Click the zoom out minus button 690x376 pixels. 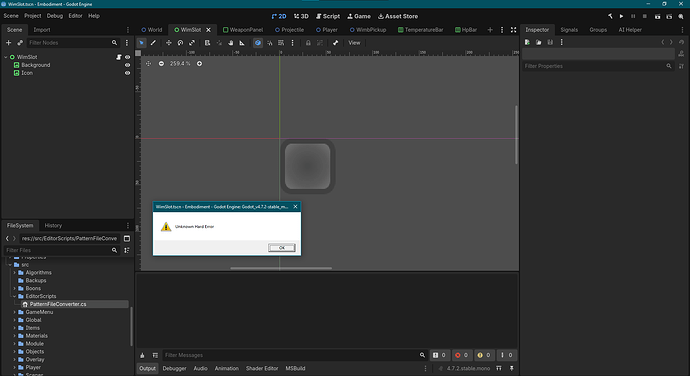pyautogui.click(x=161, y=63)
